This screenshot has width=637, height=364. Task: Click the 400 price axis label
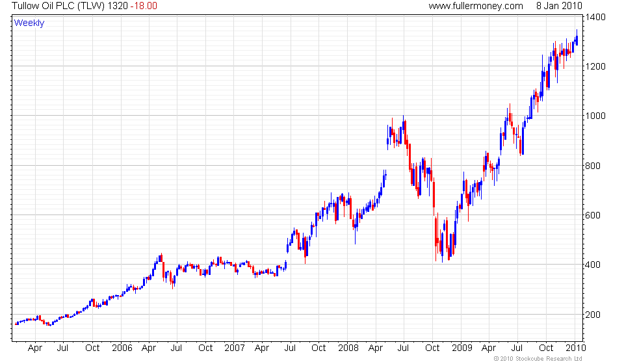click(593, 265)
